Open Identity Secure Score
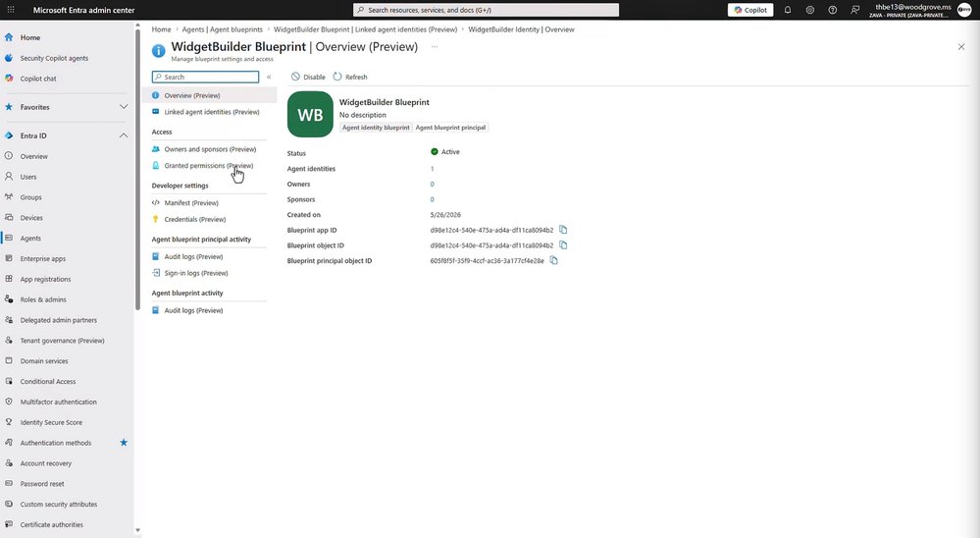980x538 pixels. pos(51,423)
